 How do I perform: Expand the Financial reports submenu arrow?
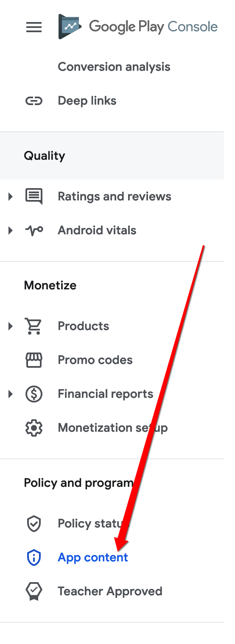[11, 394]
